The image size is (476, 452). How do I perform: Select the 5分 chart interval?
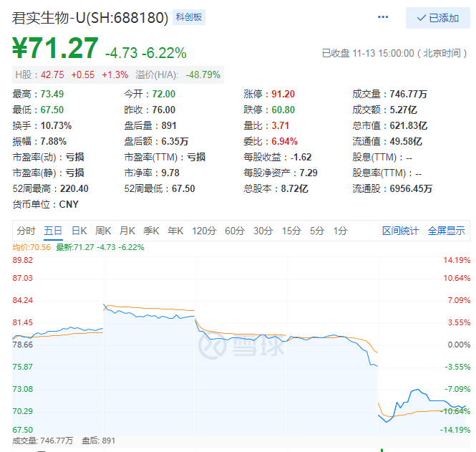pos(317,231)
